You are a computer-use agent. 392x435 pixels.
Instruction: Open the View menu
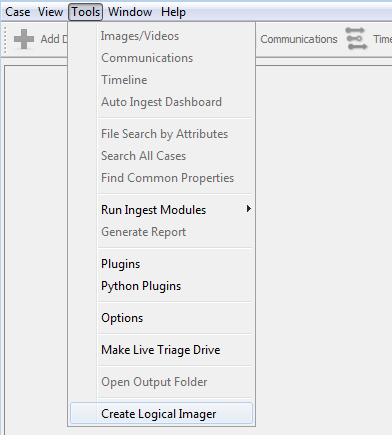pyautogui.click(x=50, y=12)
